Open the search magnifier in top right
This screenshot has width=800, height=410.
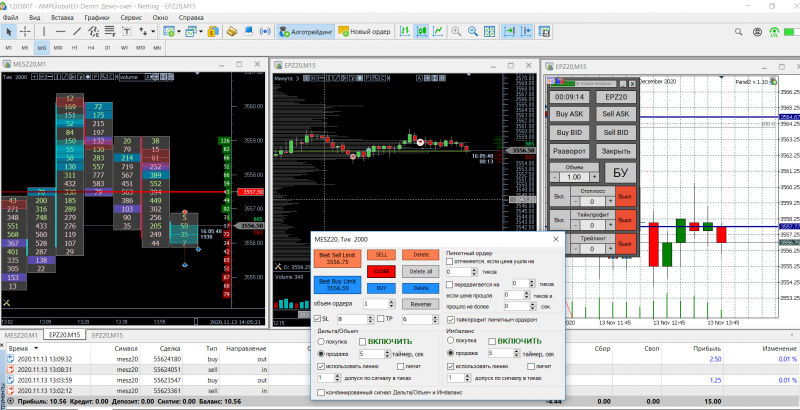(738, 32)
